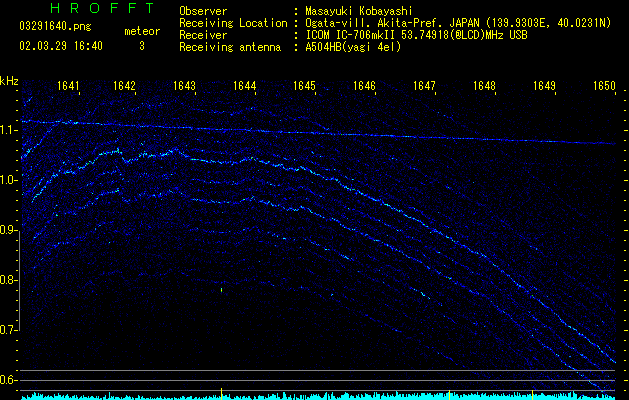This screenshot has height=400, width=629.
Task: Click the 1650 time axis label
Action: (605, 86)
